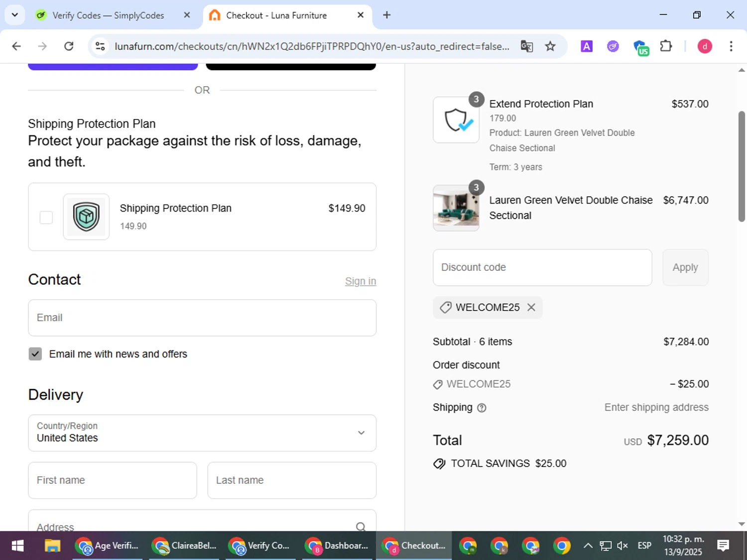Click the network tray icon

(606, 546)
